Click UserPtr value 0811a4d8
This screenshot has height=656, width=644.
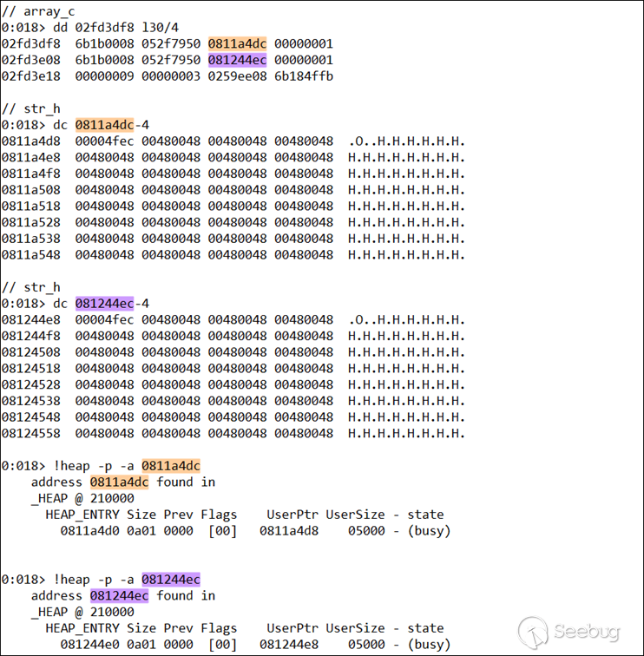[289, 531]
